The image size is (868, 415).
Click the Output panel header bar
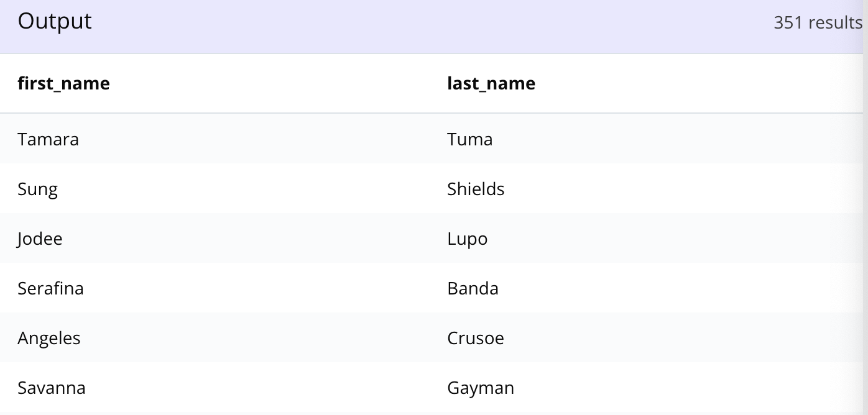click(434, 27)
